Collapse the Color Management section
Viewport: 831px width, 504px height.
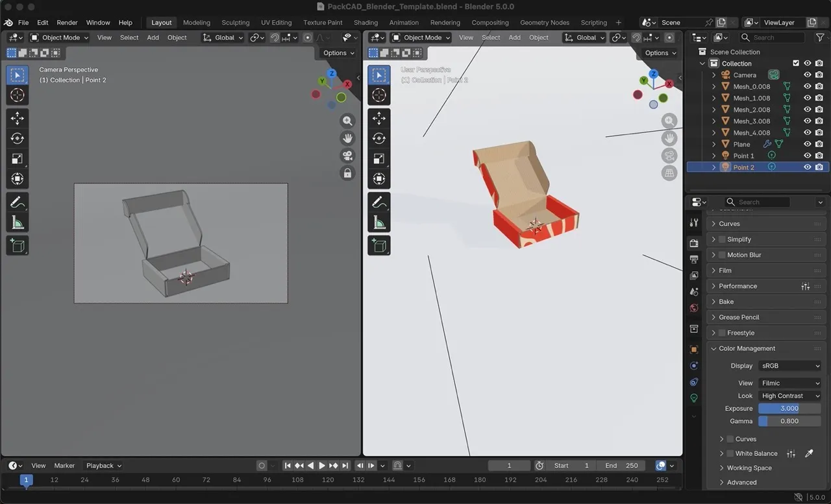click(712, 348)
